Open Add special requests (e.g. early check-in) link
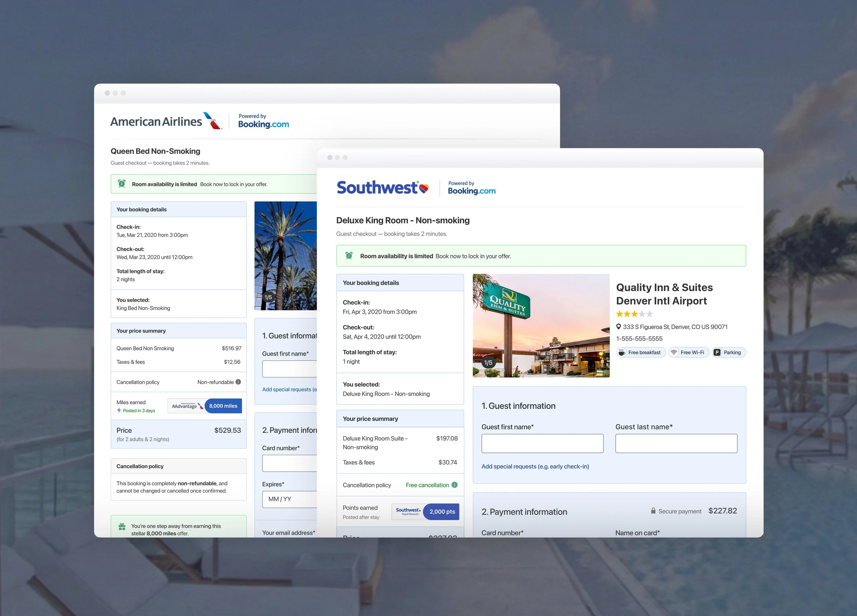 [535, 466]
